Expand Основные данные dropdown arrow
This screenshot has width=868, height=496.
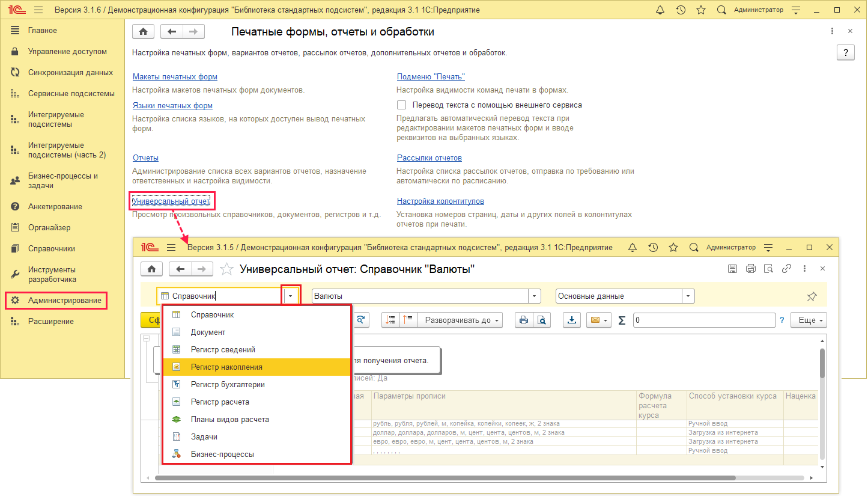[688, 296]
